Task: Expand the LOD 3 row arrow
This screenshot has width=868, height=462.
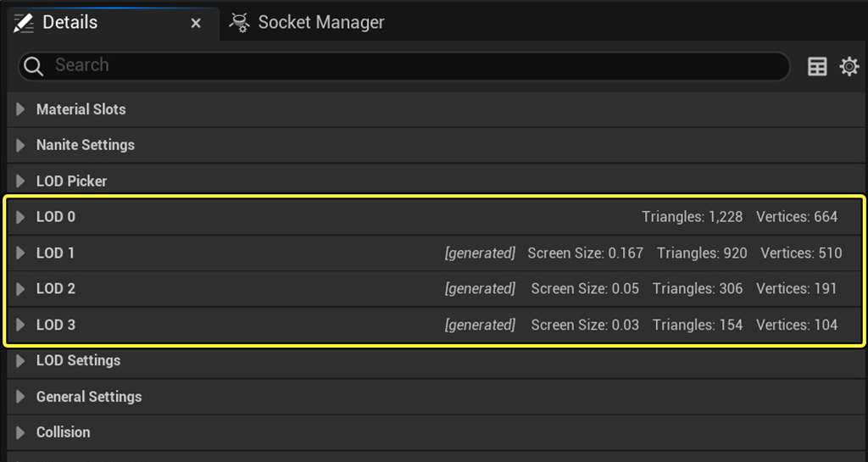Action: click(x=20, y=325)
